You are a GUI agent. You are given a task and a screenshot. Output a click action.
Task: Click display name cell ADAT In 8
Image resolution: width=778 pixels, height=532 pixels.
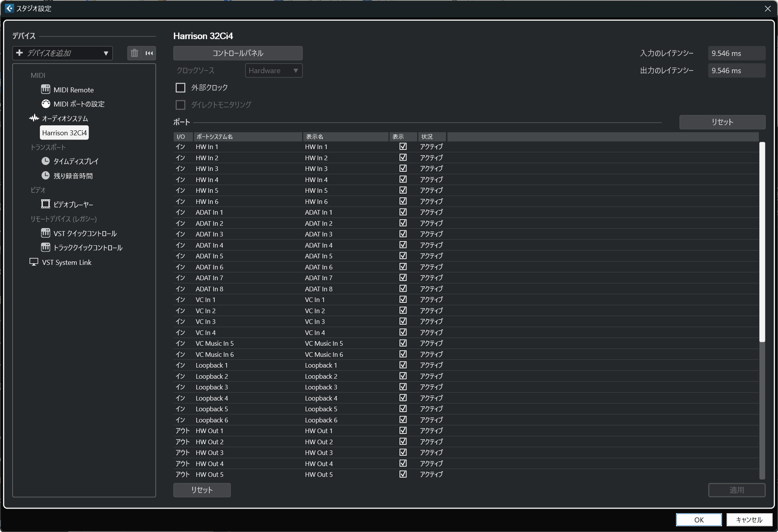click(x=319, y=289)
